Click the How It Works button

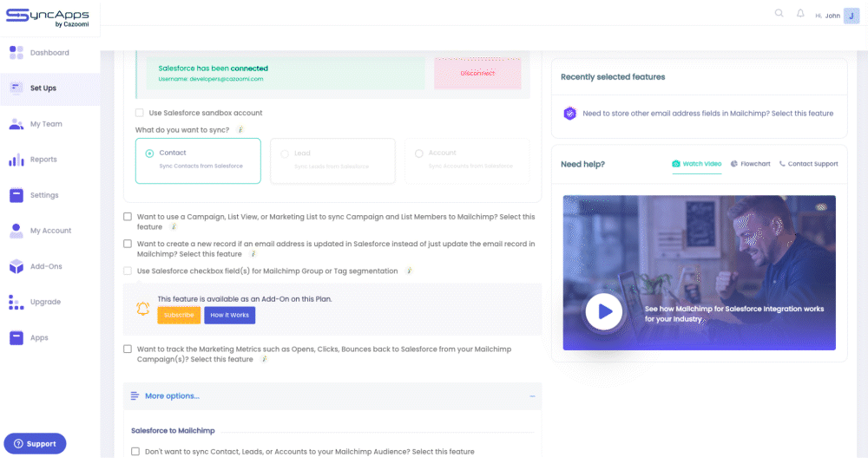[x=230, y=315]
